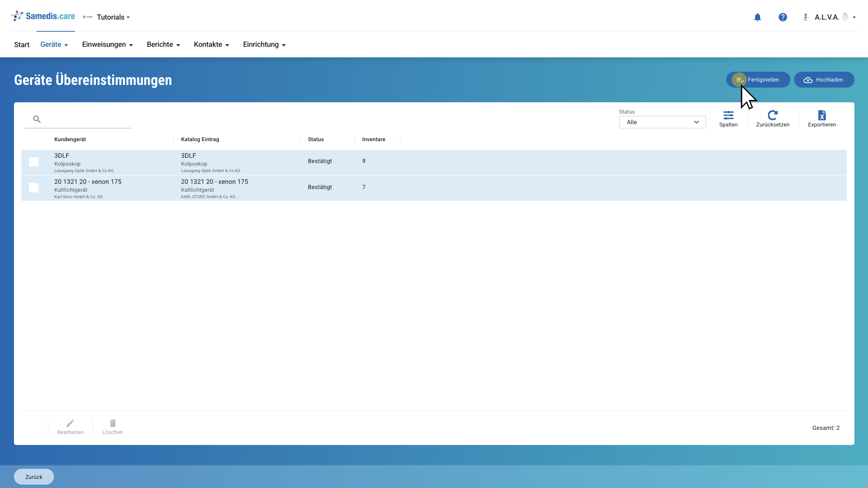Open the help question mark icon

[x=783, y=17]
